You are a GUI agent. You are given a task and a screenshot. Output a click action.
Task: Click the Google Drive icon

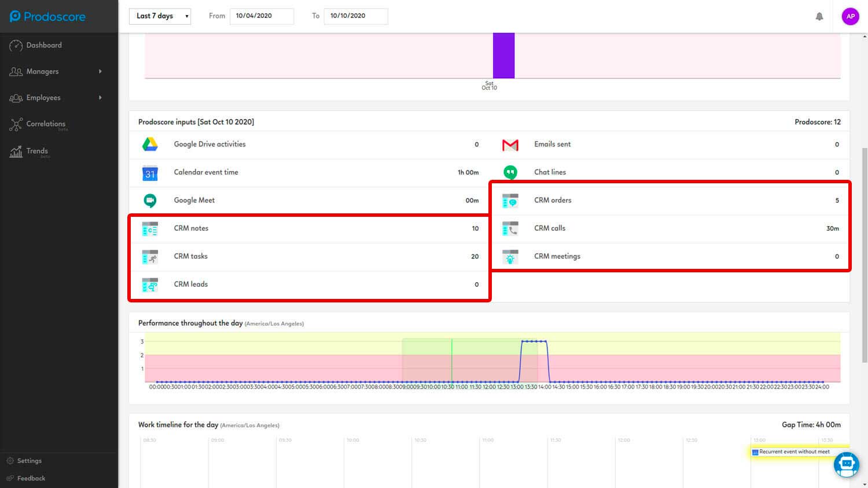(150, 145)
